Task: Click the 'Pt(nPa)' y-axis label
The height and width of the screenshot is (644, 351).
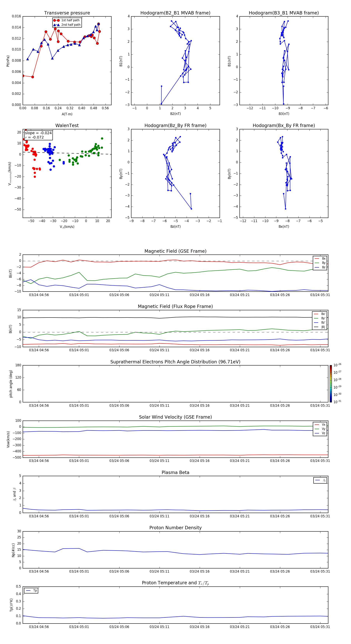Action: pyautogui.click(x=8, y=61)
